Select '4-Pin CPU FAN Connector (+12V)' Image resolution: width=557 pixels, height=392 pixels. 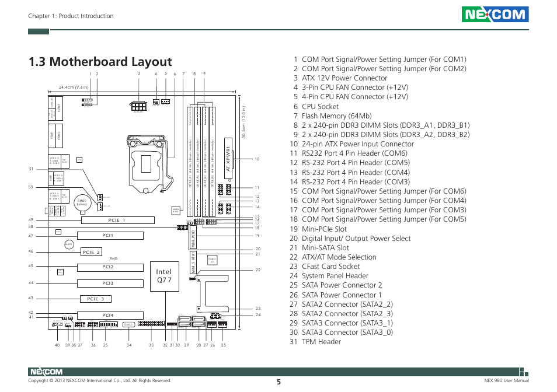(355, 97)
